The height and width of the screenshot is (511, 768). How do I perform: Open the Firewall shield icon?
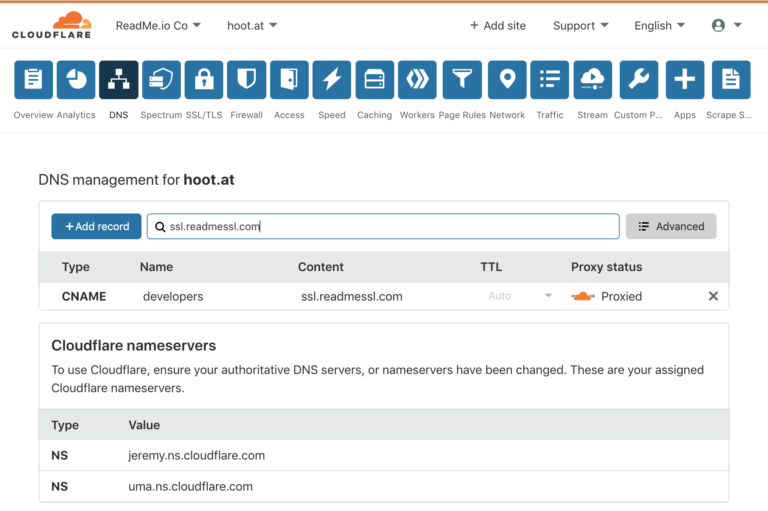pos(246,80)
